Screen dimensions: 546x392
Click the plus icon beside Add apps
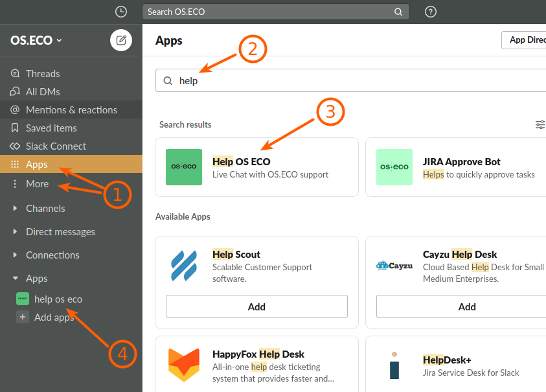pos(23,317)
